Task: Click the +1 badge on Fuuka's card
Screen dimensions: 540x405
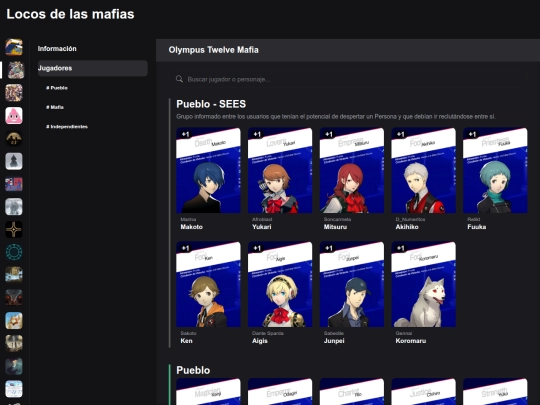Action: [x=472, y=134]
